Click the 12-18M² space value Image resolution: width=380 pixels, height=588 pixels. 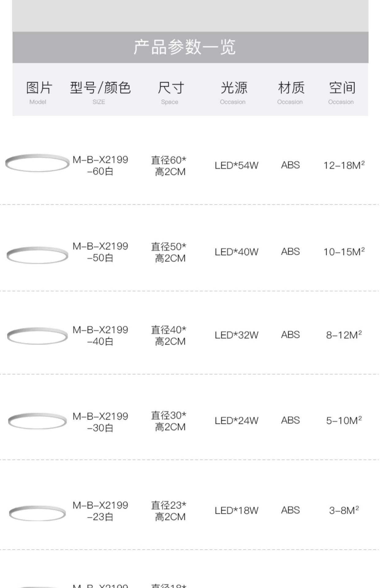pos(344,165)
